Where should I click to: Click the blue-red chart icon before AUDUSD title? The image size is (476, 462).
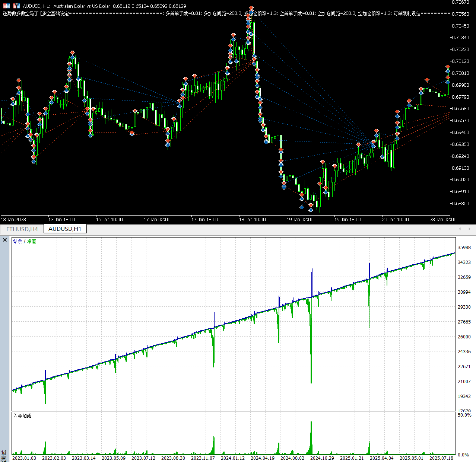pyautogui.click(x=16, y=6)
